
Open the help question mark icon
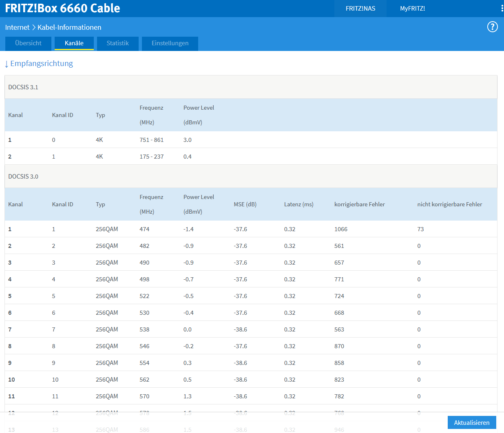(493, 27)
